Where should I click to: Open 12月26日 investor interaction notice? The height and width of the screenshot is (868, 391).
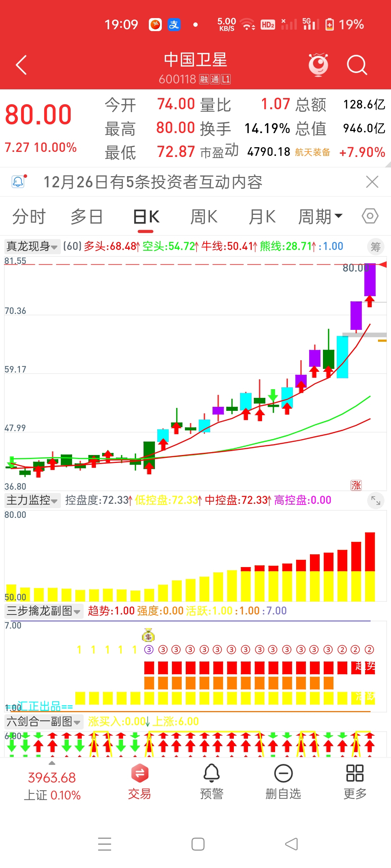point(153,182)
